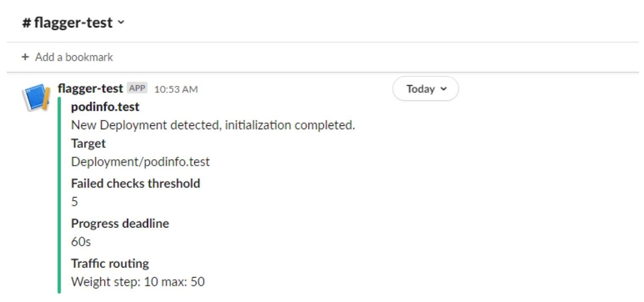Click the Weight step: 10 max: 50 text
Viewport: 644px width, 302px height.
pos(138,282)
